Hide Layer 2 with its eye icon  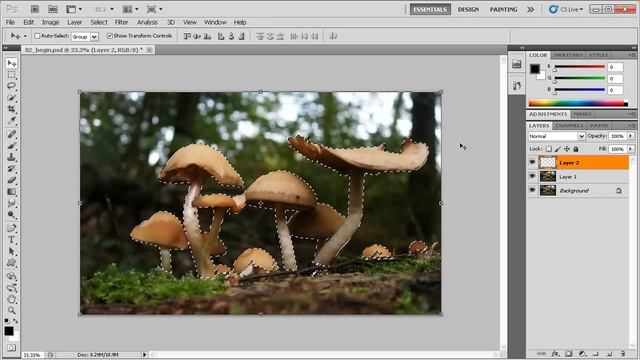click(x=532, y=162)
